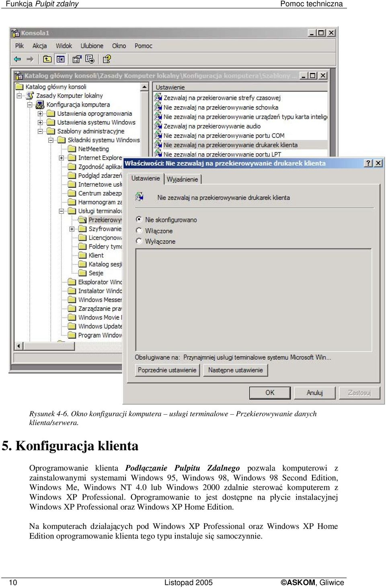Click the Zasady Komputer lokalny policy icon
Viewport: 386px width, 588px height.
click(30, 96)
